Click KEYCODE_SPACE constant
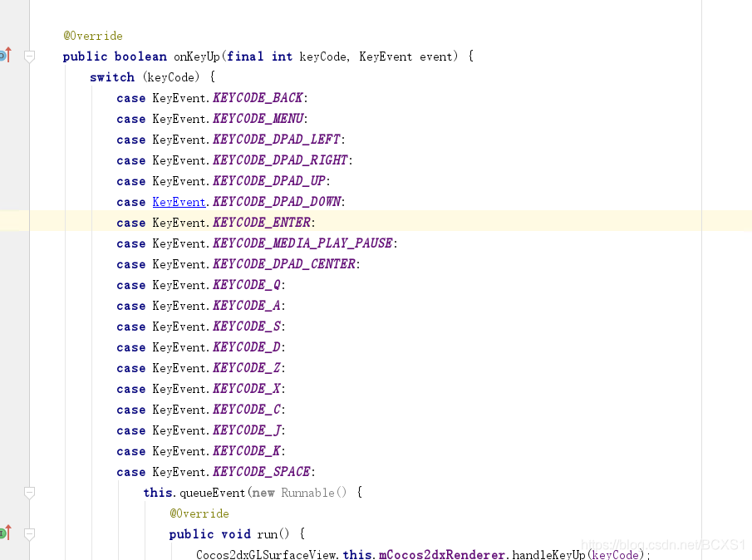The width and height of the screenshot is (752, 560). pos(262,472)
